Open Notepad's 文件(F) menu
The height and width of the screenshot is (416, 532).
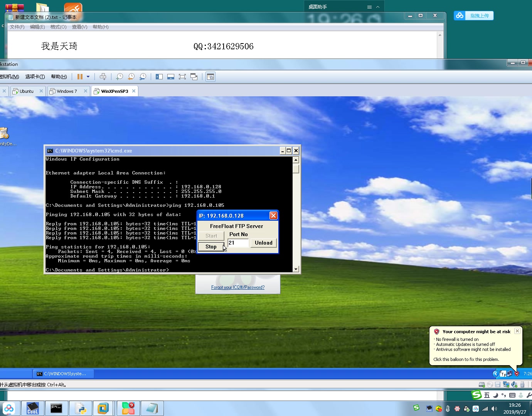click(x=17, y=27)
